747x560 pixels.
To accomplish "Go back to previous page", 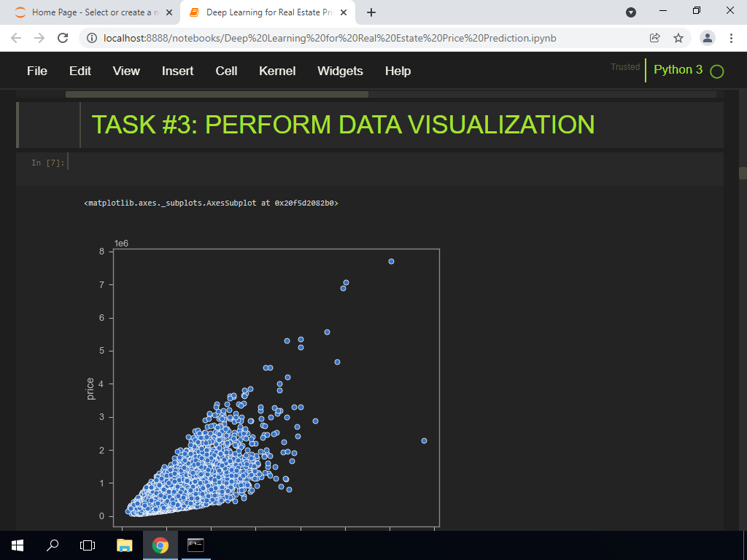I will click(16, 38).
